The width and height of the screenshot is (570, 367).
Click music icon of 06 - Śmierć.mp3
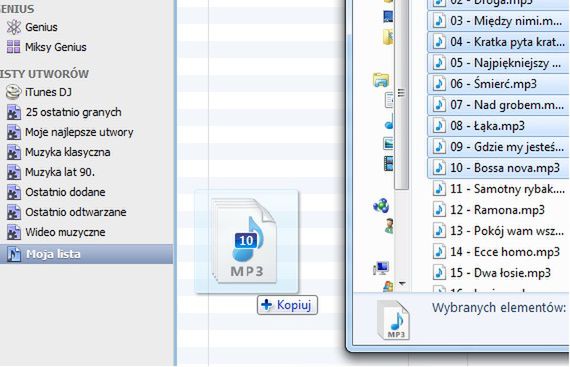pyautogui.click(x=439, y=84)
